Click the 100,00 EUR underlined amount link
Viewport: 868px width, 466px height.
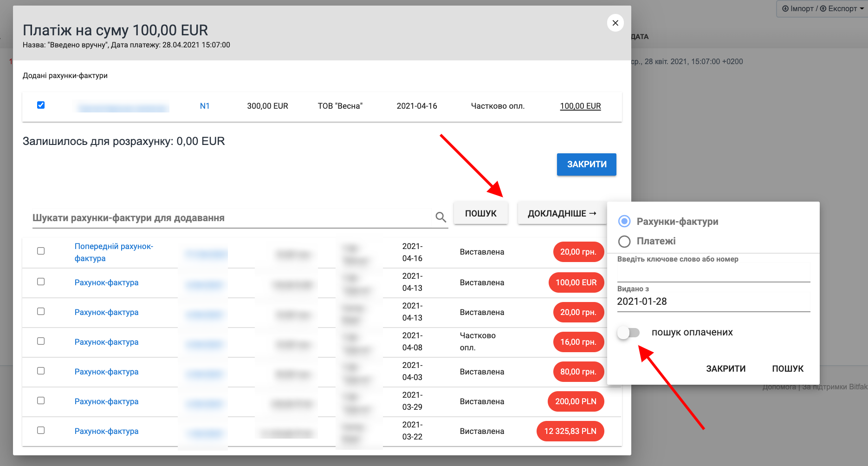point(580,106)
